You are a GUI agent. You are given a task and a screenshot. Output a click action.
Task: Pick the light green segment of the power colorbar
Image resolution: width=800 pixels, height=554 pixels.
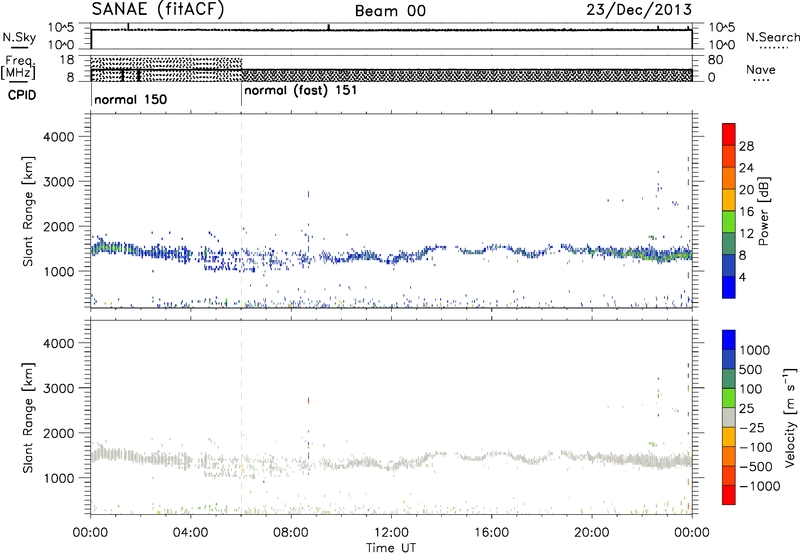[x=729, y=222]
